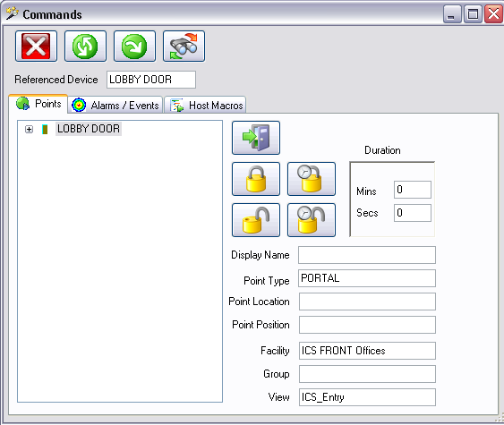
Task: Click the timed lock padlock with clock
Action: click(x=312, y=179)
